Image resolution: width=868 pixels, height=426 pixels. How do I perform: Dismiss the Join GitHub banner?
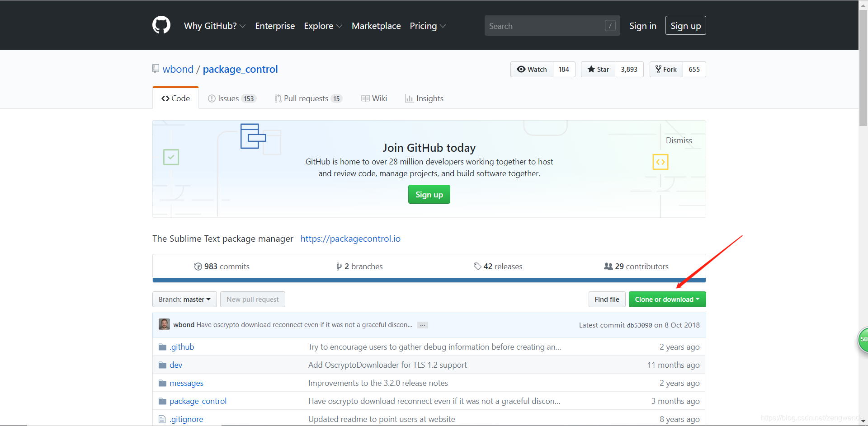[679, 140]
